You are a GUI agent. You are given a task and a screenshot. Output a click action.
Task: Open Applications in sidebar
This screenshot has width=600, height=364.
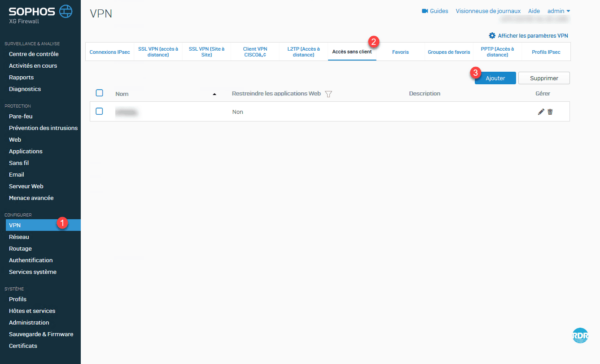(26, 151)
